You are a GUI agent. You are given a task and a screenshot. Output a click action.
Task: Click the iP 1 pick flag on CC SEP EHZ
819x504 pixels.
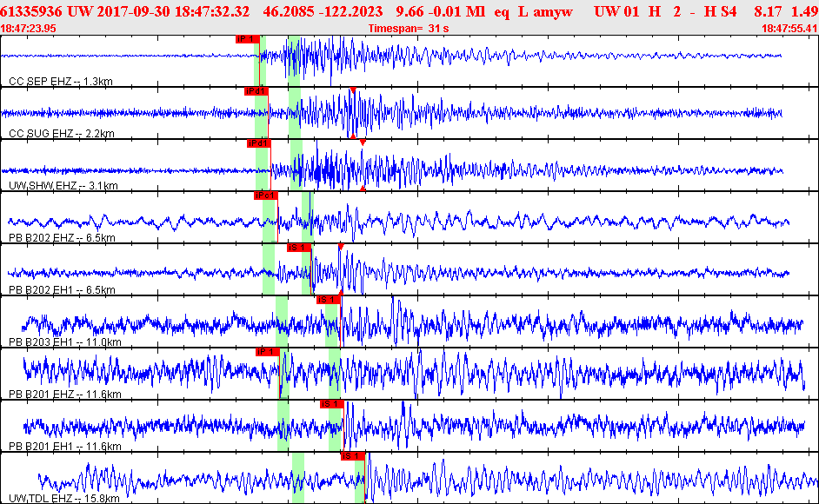(247, 39)
